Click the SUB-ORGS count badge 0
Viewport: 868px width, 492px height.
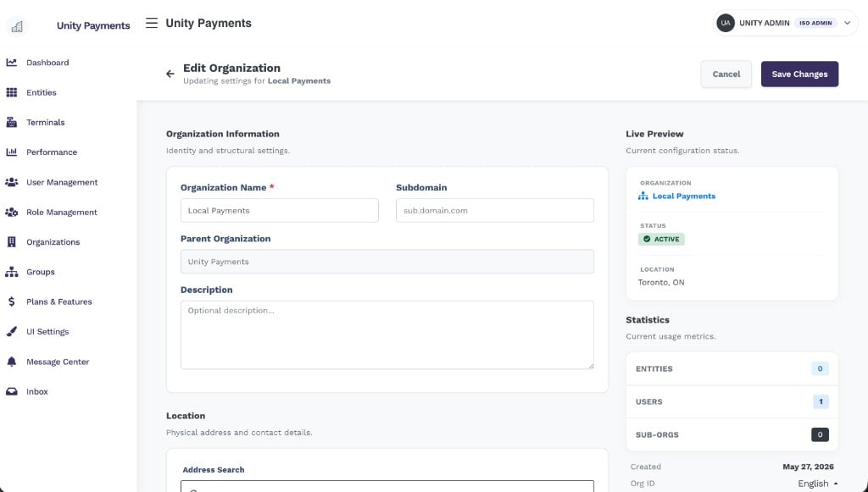pos(820,434)
